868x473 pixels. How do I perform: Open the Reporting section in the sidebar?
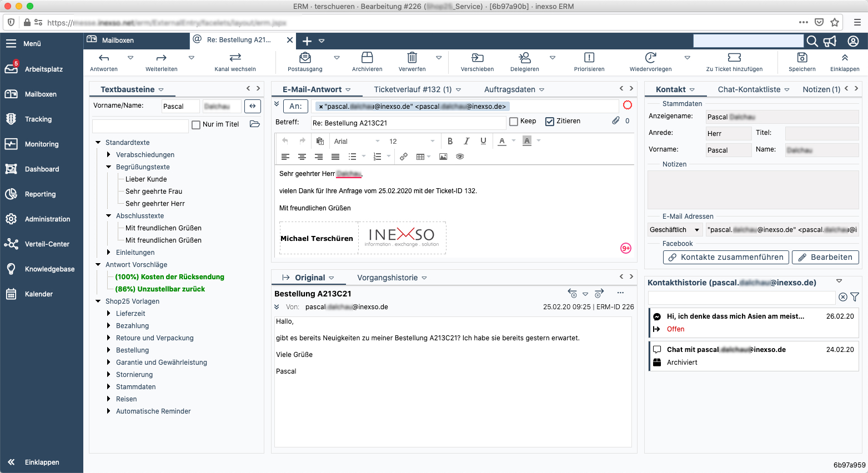39,194
